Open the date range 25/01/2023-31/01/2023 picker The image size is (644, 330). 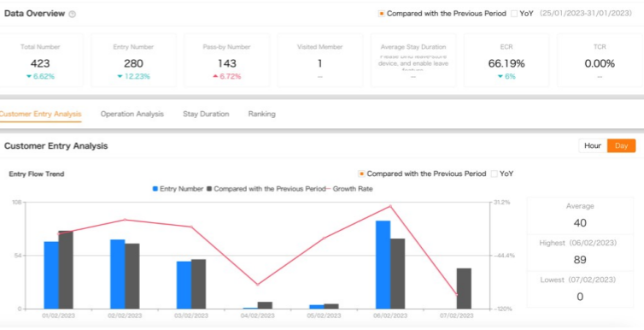(586, 14)
